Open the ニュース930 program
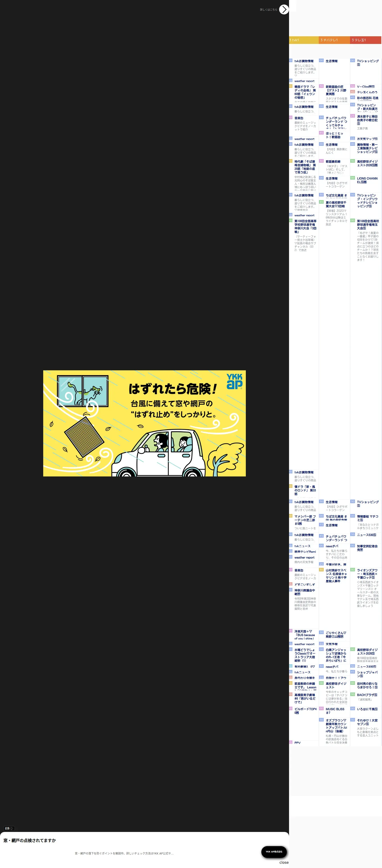The image size is (382, 868). [366, 666]
